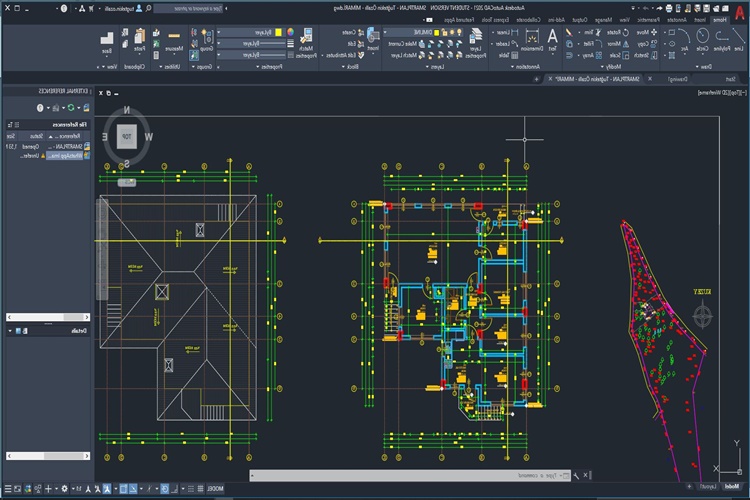
Task: Toggle object snap tracking in status bar
Action: (133, 489)
